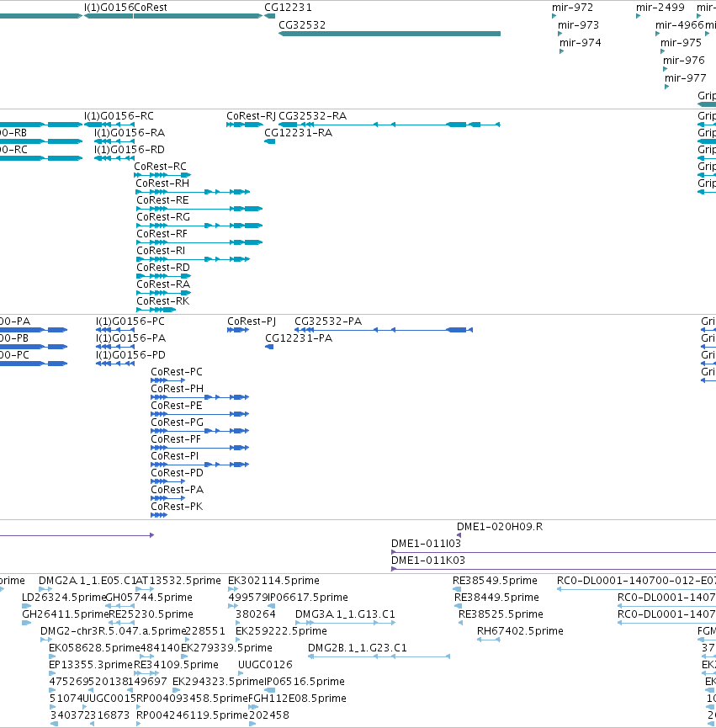Select the CoRest-PG protein feature

tap(200, 430)
